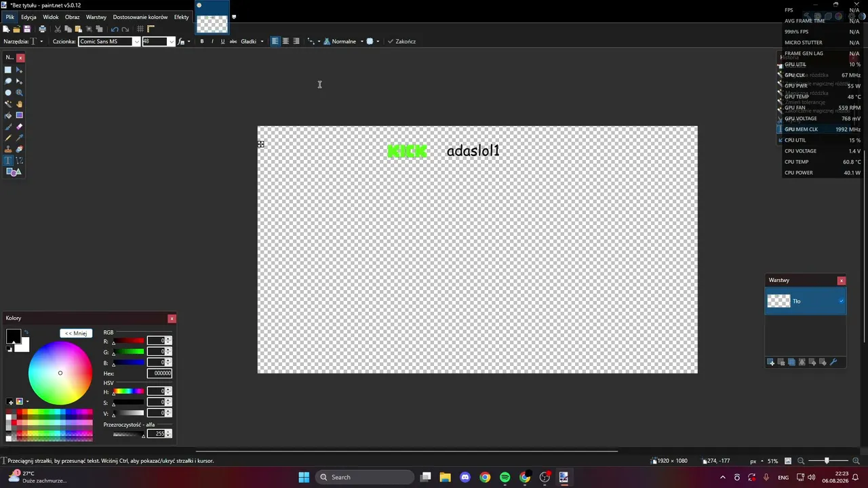Open the Obraz menu
Viewport: 868px width, 488px height.
tap(73, 17)
